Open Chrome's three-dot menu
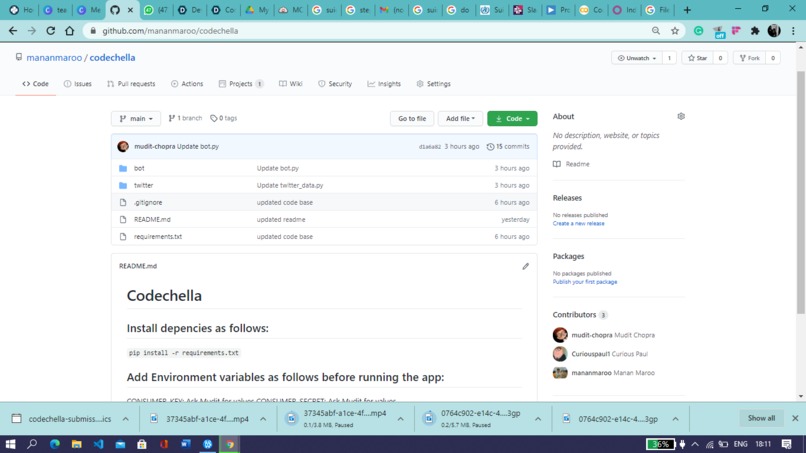 [793, 31]
